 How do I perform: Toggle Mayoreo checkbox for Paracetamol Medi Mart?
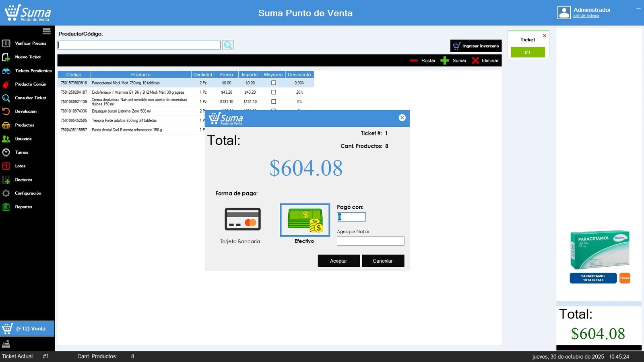pyautogui.click(x=274, y=83)
